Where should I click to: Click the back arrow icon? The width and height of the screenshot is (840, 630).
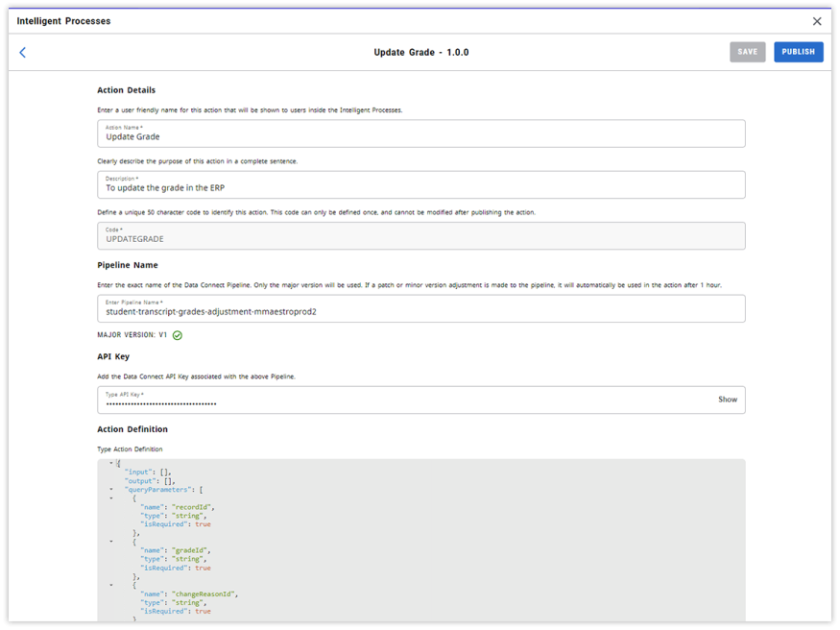(23, 53)
